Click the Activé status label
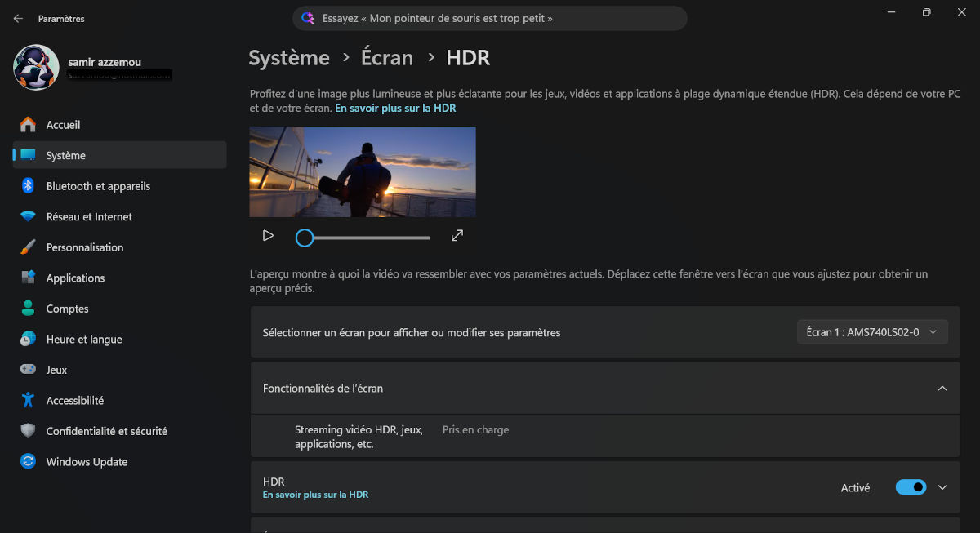Viewport: 980px width, 533px height. click(x=855, y=487)
